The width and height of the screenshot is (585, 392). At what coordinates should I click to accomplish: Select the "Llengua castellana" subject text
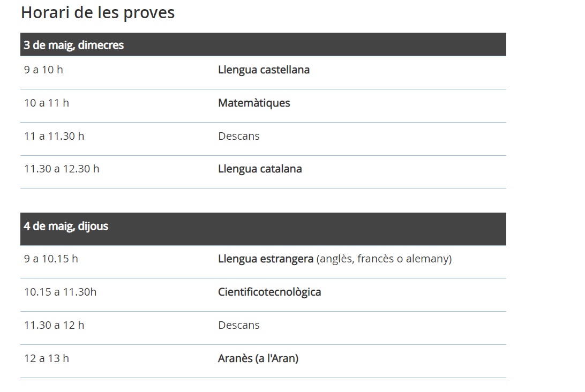pyautogui.click(x=264, y=70)
